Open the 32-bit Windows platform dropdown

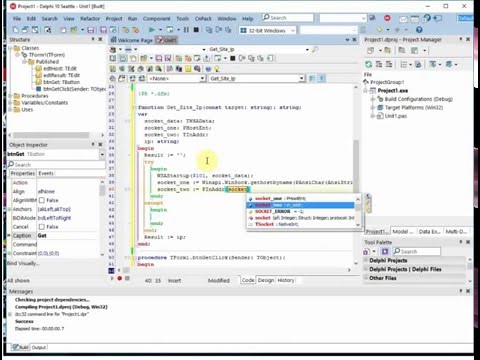point(293,30)
